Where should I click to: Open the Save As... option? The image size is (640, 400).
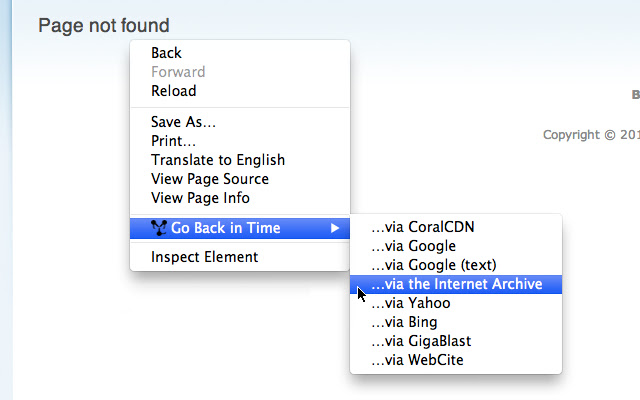click(x=183, y=122)
